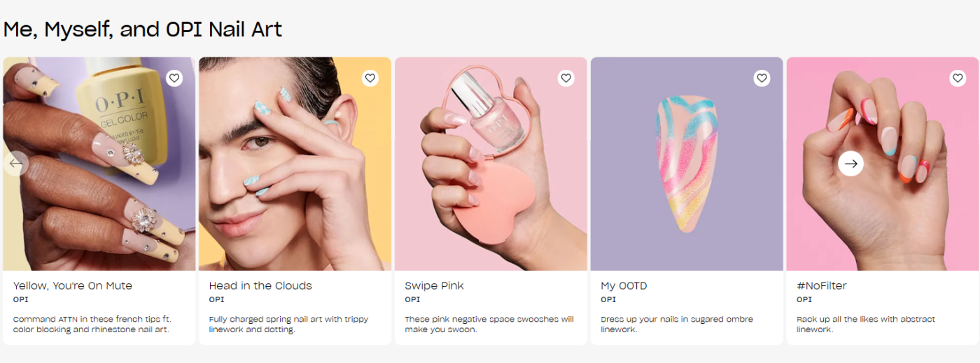Favorite the Yellow, You're On Mute look
980x363 pixels.
coord(174,78)
